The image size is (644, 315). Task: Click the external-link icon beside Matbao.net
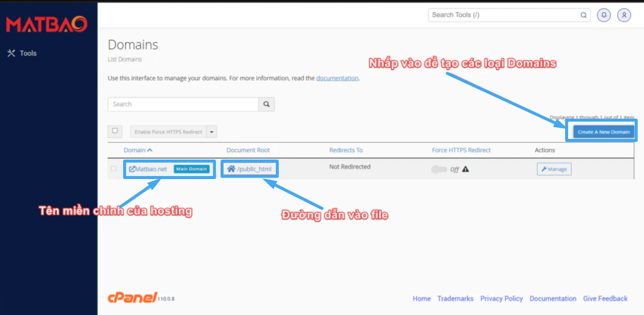click(132, 169)
